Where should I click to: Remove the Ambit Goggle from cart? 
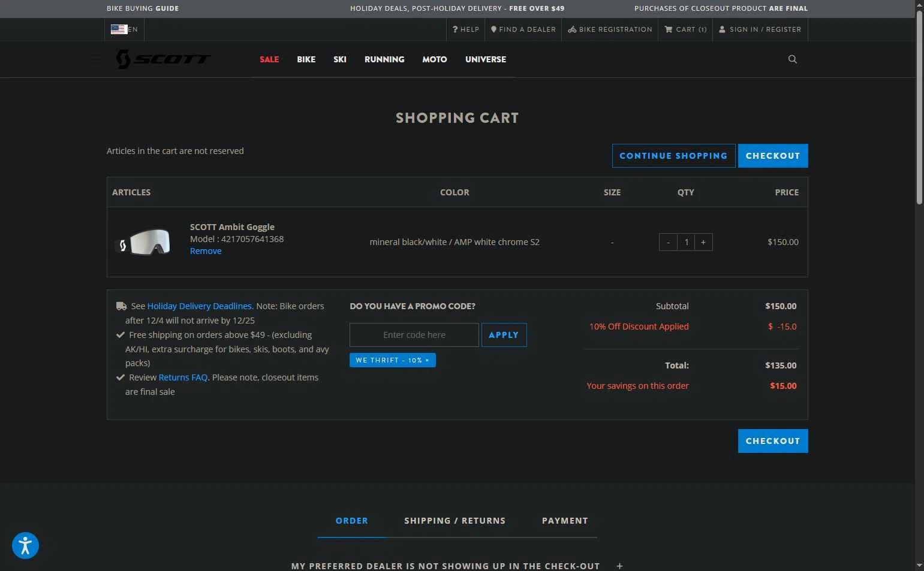coord(206,251)
